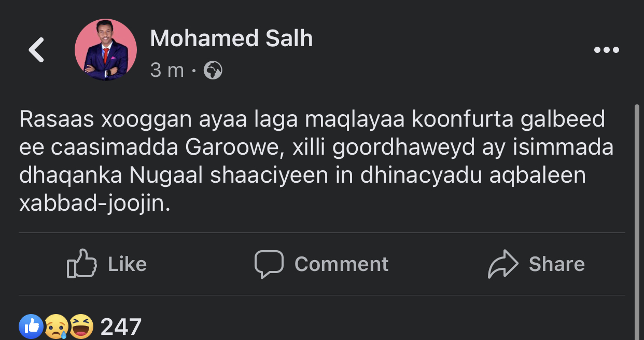The width and height of the screenshot is (644, 340).
Task: Click the post text starting with Rasaas xooggan
Action: tap(316, 161)
